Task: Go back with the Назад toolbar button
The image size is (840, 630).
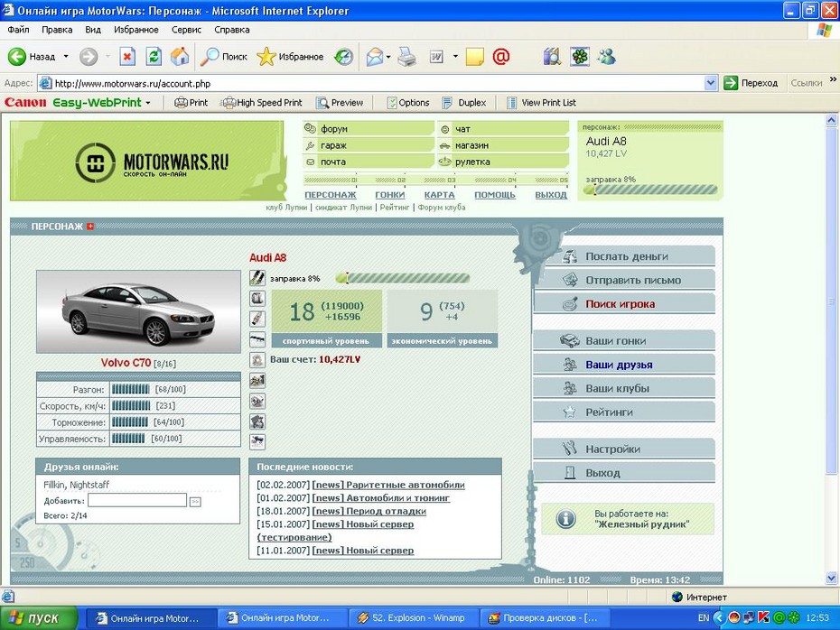Action: point(32,56)
